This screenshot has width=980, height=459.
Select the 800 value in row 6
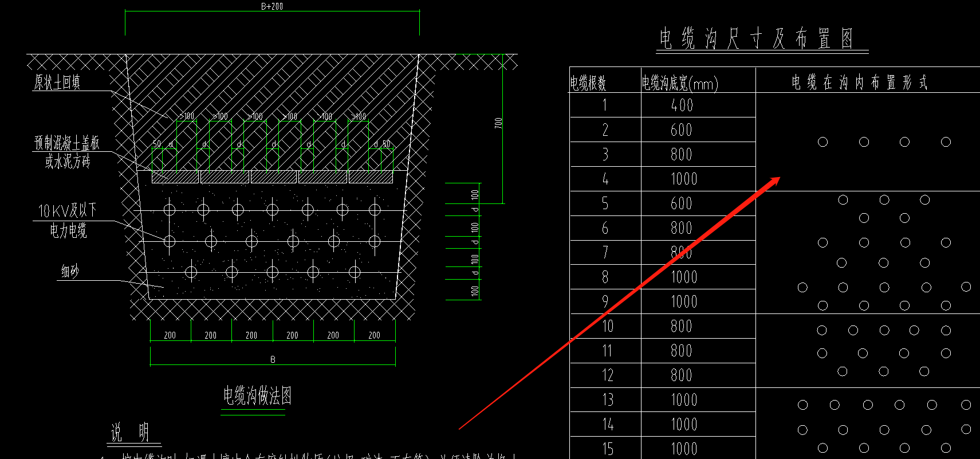[682, 228]
